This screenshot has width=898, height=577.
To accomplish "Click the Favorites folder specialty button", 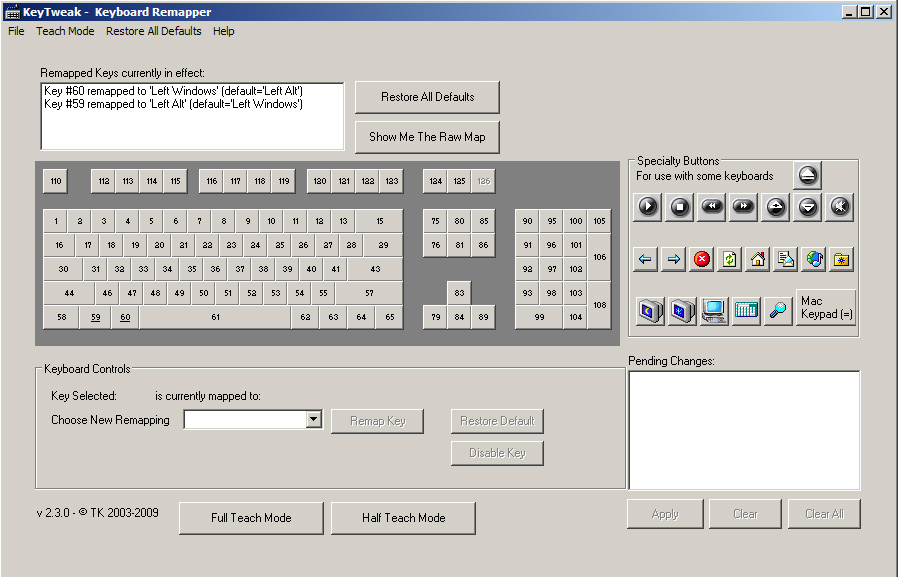I will point(842,259).
